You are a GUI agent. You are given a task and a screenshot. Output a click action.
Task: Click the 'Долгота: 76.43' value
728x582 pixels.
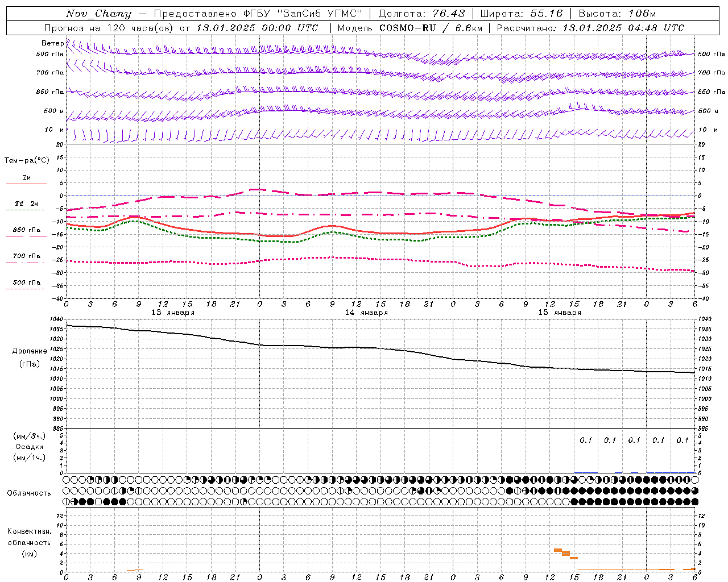pyautogui.click(x=421, y=14)
